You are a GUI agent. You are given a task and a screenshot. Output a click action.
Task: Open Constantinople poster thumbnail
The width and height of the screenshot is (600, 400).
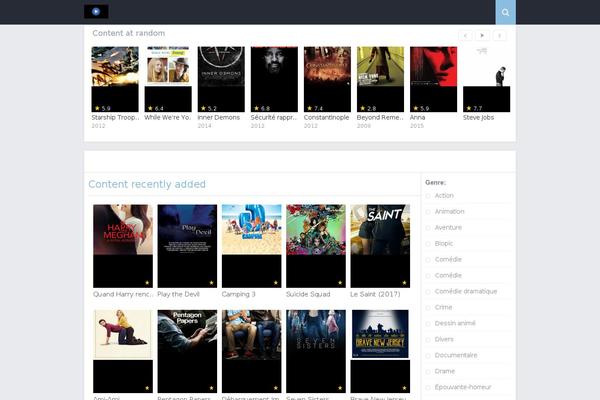(x=327, y=79)
